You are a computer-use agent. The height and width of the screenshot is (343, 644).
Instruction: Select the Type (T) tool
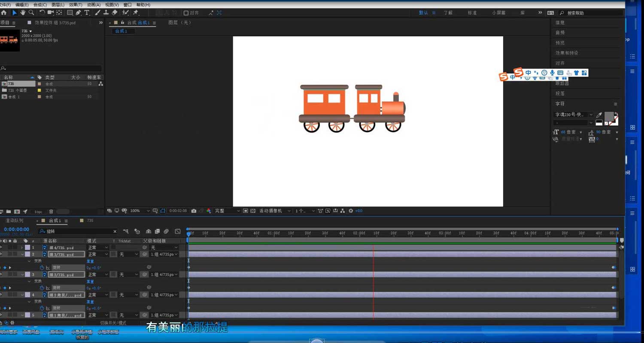click(x=87, y=13)
